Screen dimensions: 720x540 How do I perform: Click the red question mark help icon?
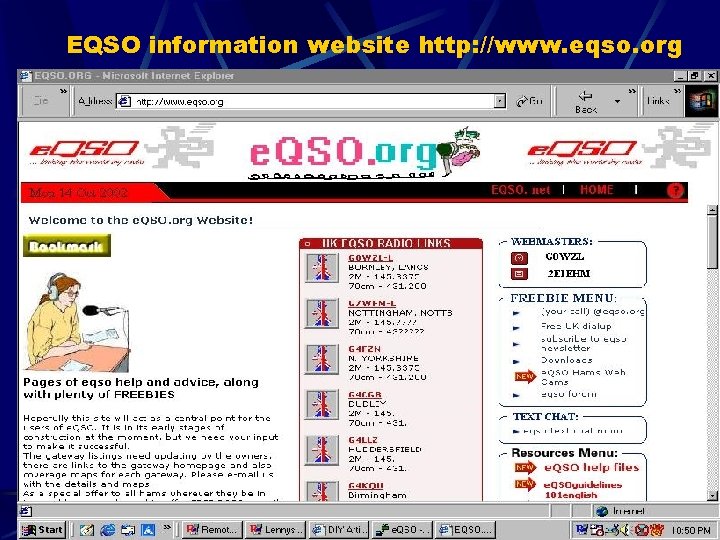pos(675,190)
